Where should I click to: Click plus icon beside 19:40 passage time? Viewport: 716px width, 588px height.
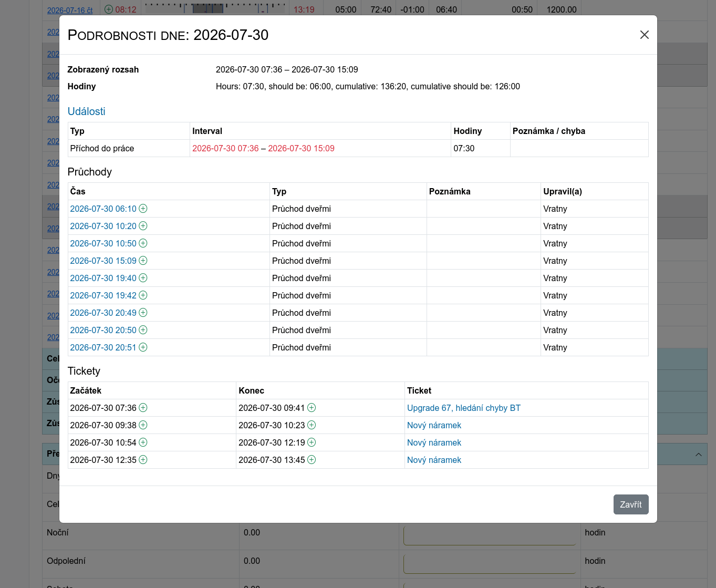point(143,278)
